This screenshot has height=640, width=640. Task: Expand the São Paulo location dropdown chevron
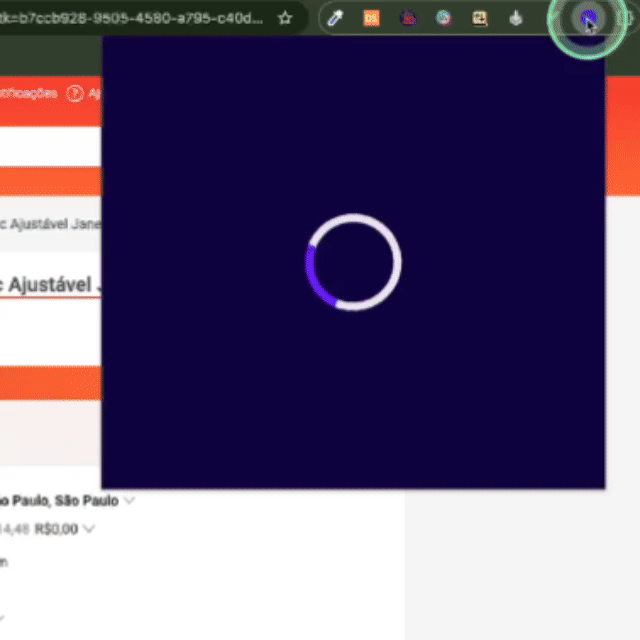tap(129, 500)
